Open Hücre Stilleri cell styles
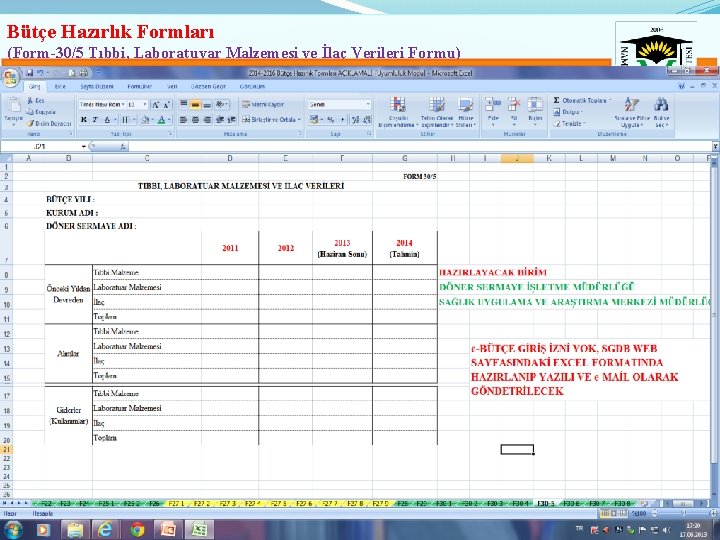This screenshot has height=540, width=720. 466,112
